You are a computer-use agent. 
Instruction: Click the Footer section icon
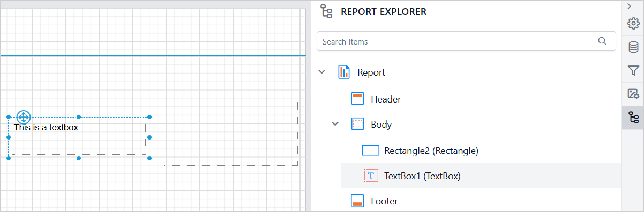(357, 201)
